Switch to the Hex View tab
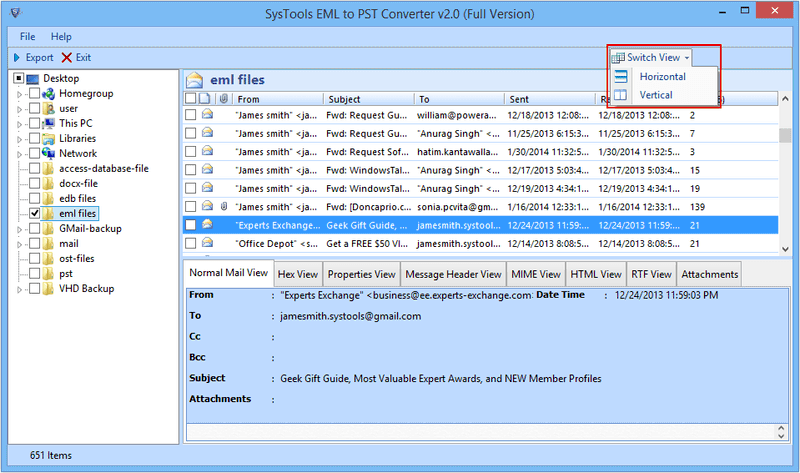800x473 pixels. click(297, 274)
